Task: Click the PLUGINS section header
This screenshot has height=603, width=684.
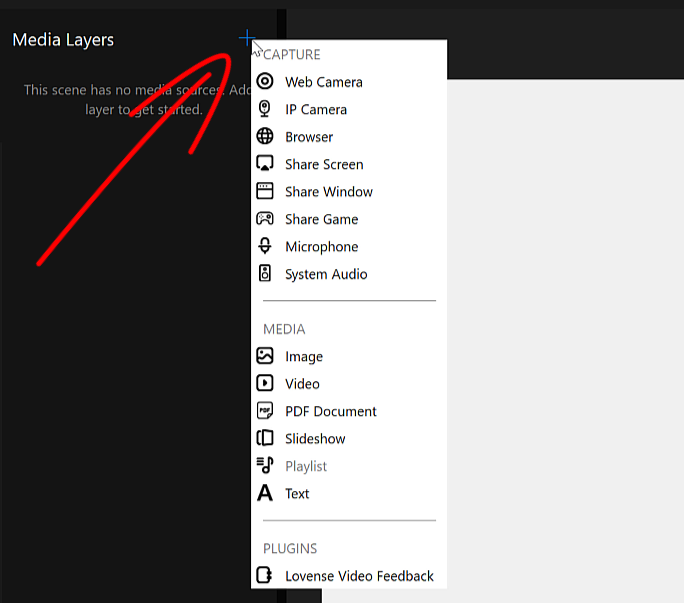Action: [290, 548]
